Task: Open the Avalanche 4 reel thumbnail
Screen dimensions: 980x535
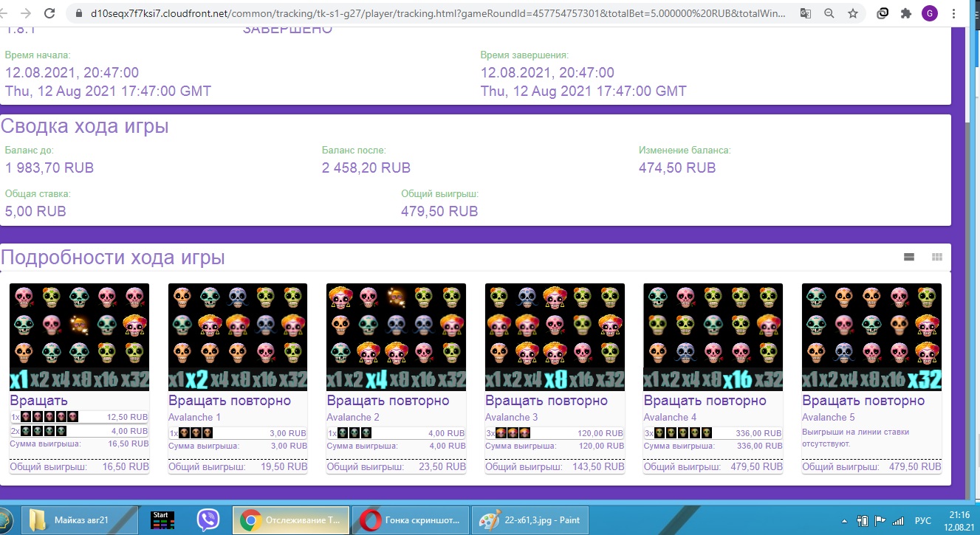Action: pyautogui.click(x=713, y=337)
